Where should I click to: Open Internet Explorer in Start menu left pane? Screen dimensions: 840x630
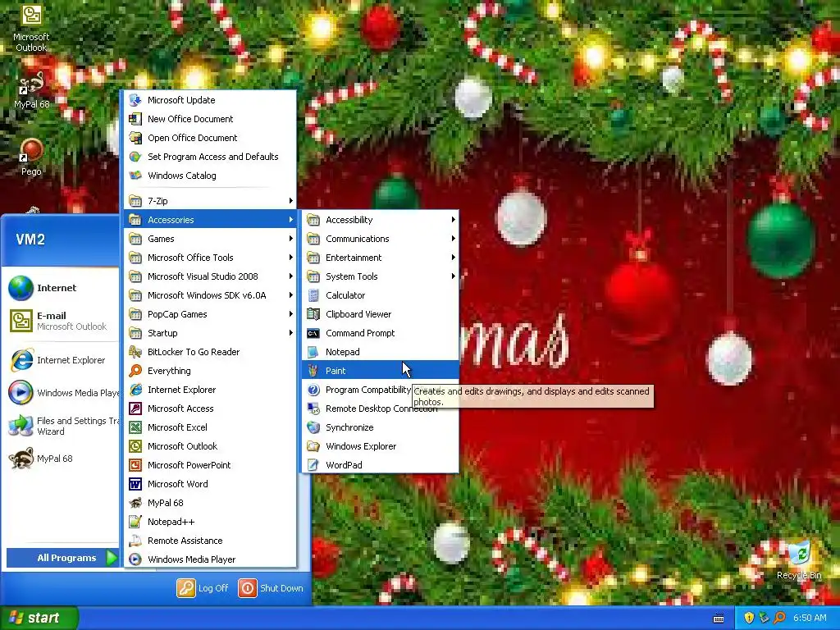pyautogui.click(x=62, y=360)
